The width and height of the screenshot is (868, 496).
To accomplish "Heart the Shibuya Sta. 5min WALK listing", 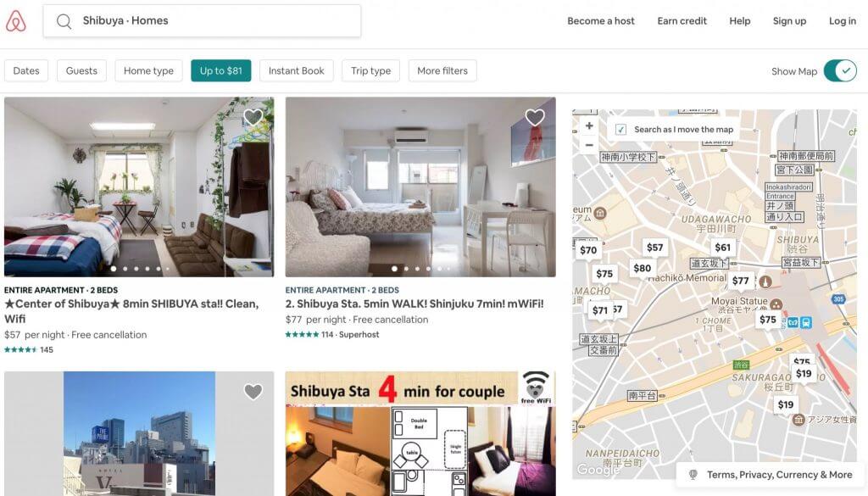I will pos(535,117).
